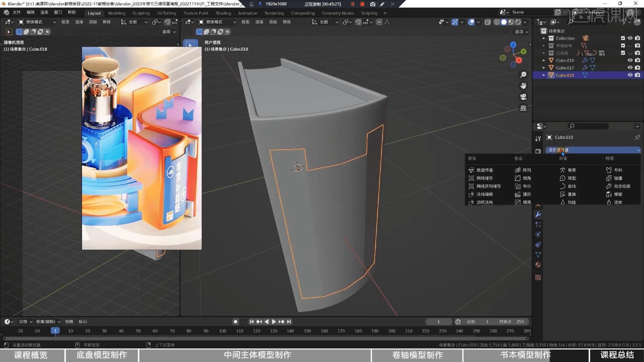Image resolution: width=644 pixels, height=362 pixels.
Task: Choose the Fluid (流体) modifier
Action: tap(614, 202)
